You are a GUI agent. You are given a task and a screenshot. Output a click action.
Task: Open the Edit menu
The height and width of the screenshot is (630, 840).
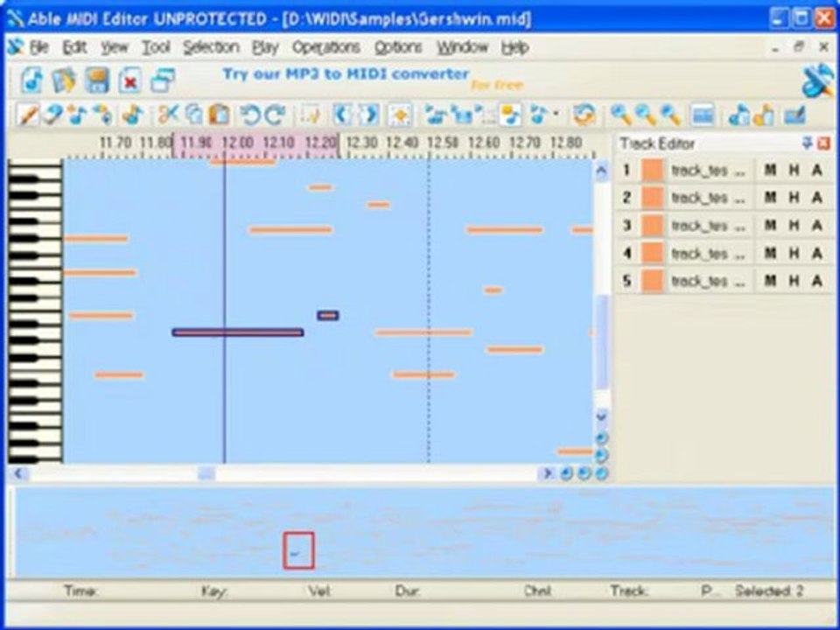click(75, 47)
